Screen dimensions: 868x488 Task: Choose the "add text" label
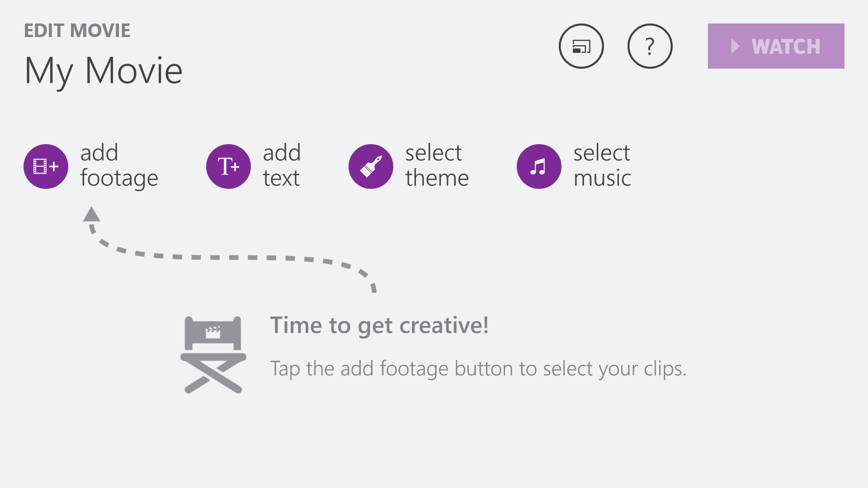282,165
